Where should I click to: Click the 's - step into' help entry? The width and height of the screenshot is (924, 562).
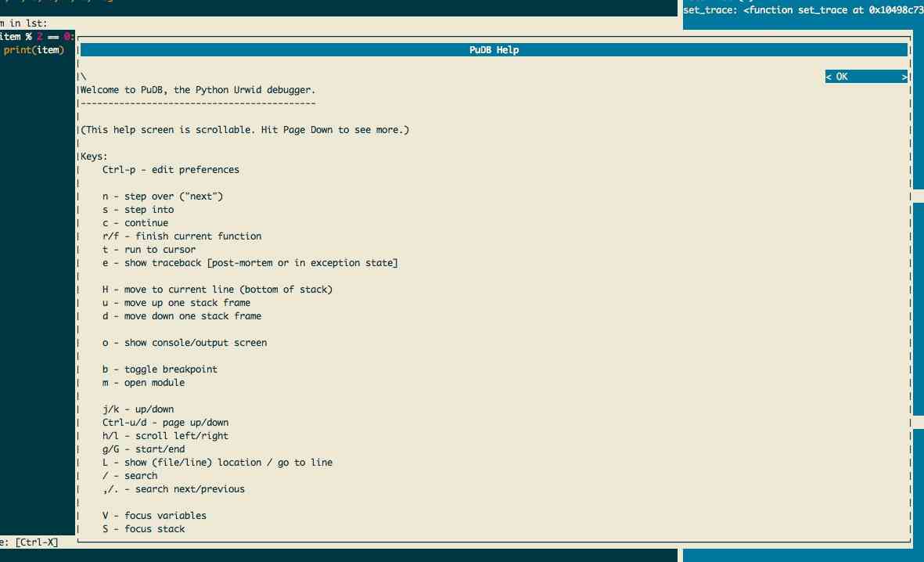click(x=138, y=210)
